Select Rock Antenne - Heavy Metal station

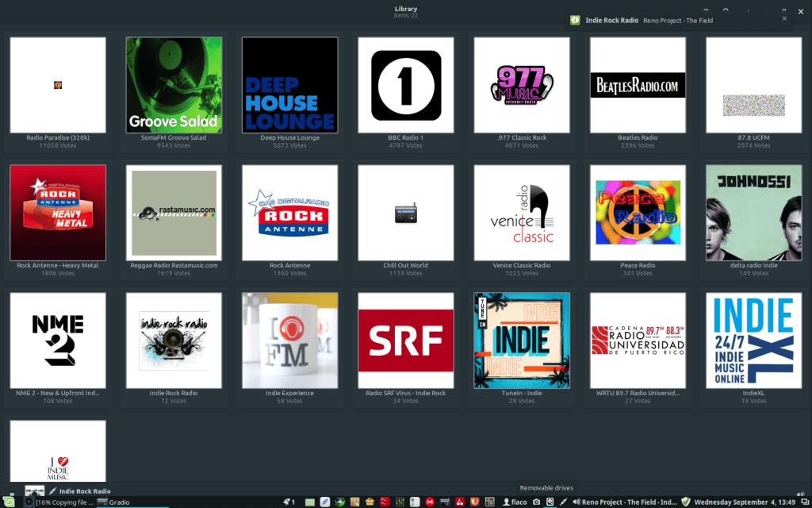pos(58,213)
